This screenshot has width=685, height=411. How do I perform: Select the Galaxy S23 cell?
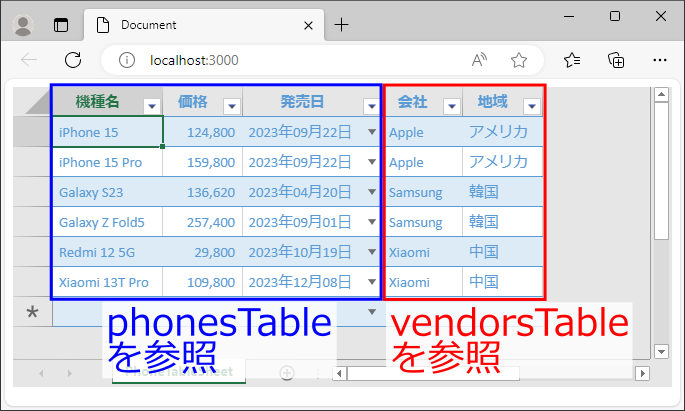108,192
